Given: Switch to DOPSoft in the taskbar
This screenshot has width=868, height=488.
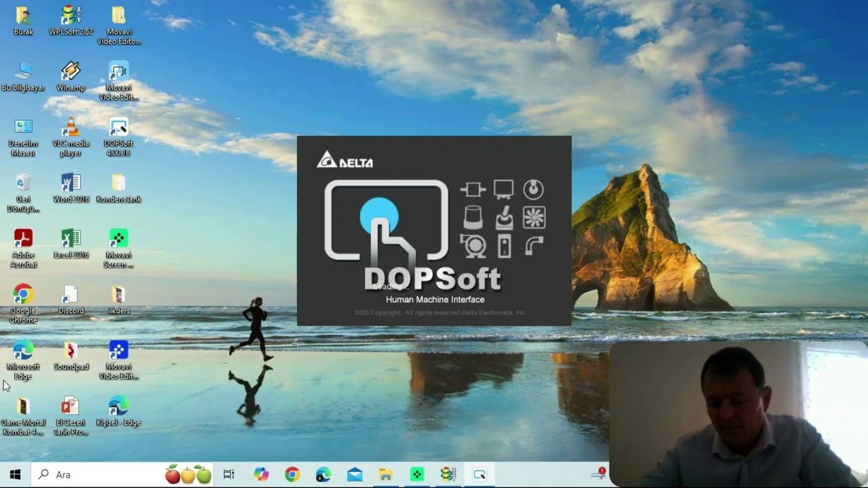Looking at the screenshot, I should [x=479, y=474].
